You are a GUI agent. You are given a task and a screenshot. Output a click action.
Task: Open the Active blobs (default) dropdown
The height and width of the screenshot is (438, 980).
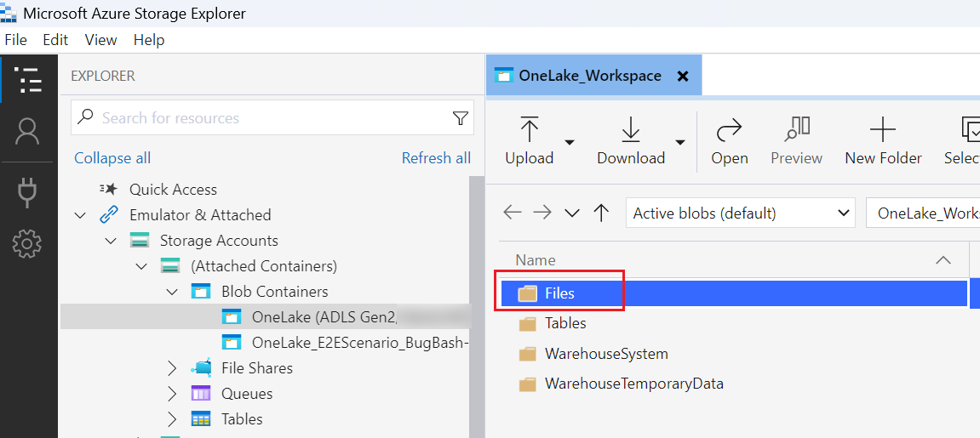[x=740, y=213]
